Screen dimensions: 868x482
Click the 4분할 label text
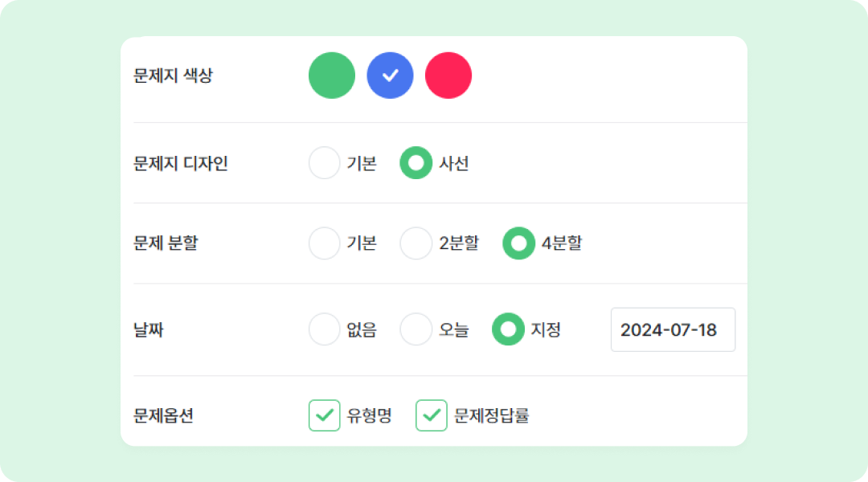(x=562, y=243)
